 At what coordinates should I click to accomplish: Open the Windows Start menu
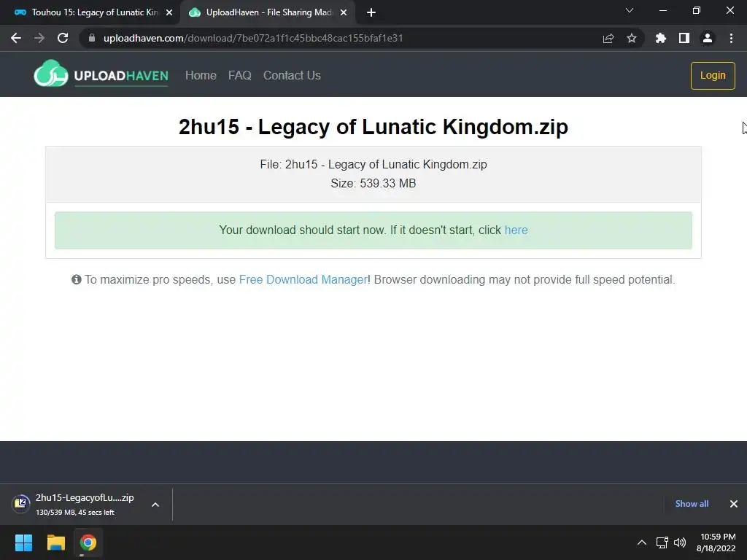click(x=23, y=542)
